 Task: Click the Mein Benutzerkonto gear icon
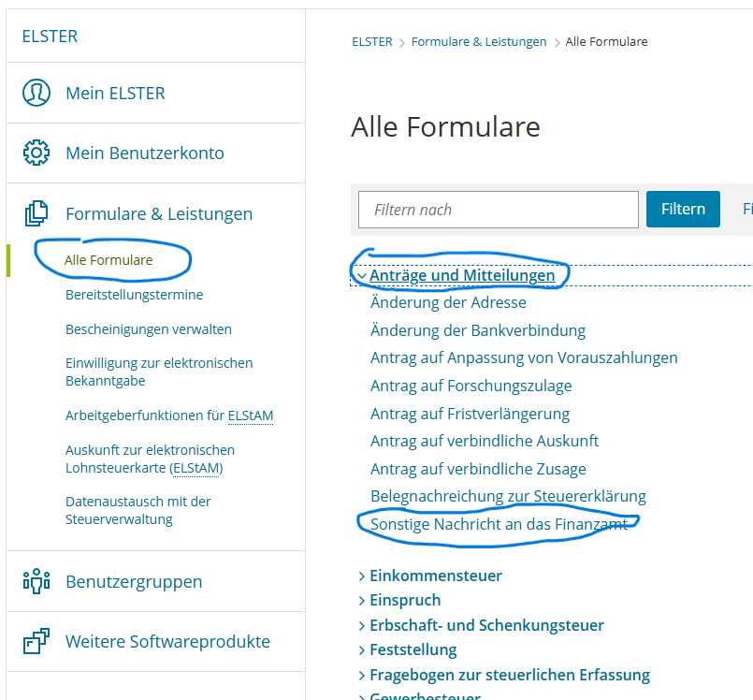[x=36, y=153]
